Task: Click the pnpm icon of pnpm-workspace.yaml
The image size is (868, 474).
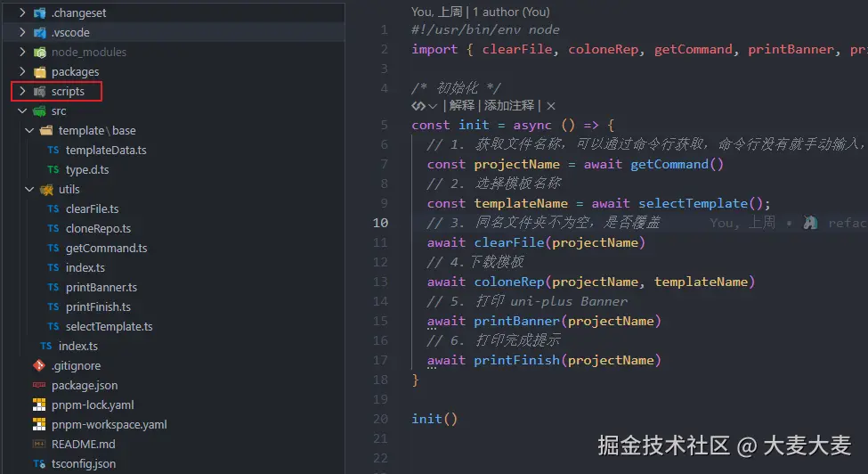Action: click(39, 424)
